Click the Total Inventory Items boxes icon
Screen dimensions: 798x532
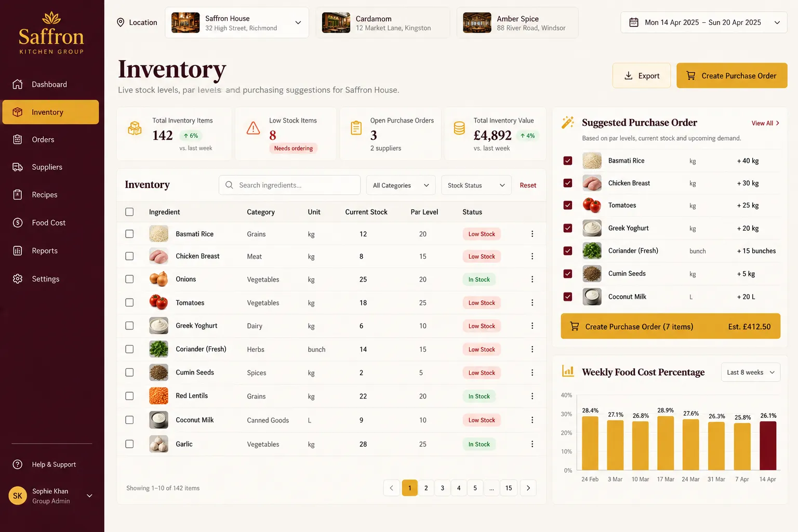click(135, 128)
